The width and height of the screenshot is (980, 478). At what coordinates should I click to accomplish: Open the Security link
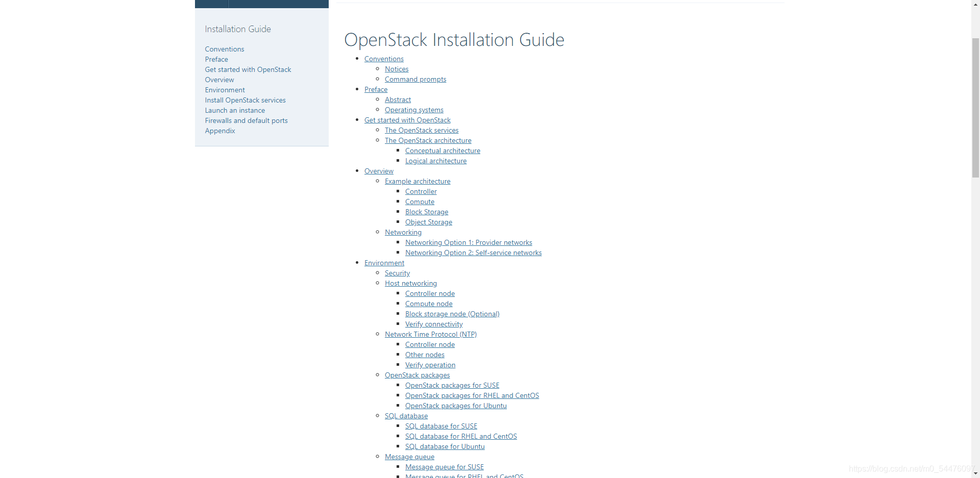pos(397,273)
